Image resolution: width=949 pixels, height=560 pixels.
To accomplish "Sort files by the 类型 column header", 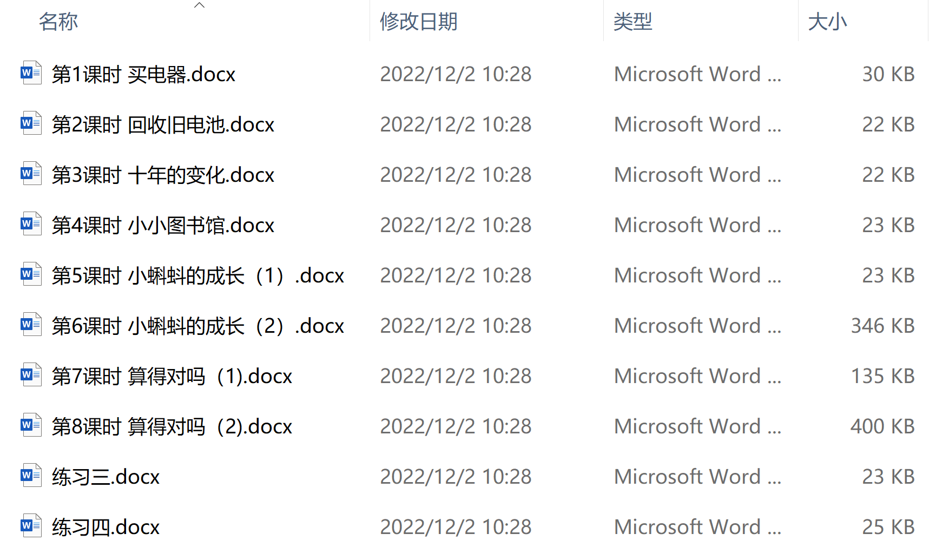I will [633, 22].
